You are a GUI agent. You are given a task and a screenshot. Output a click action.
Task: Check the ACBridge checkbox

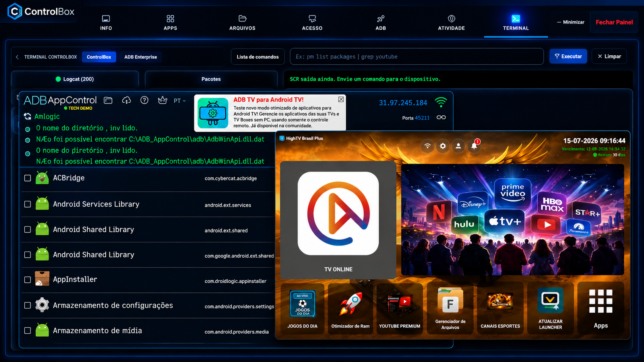[x=27, y=178]
